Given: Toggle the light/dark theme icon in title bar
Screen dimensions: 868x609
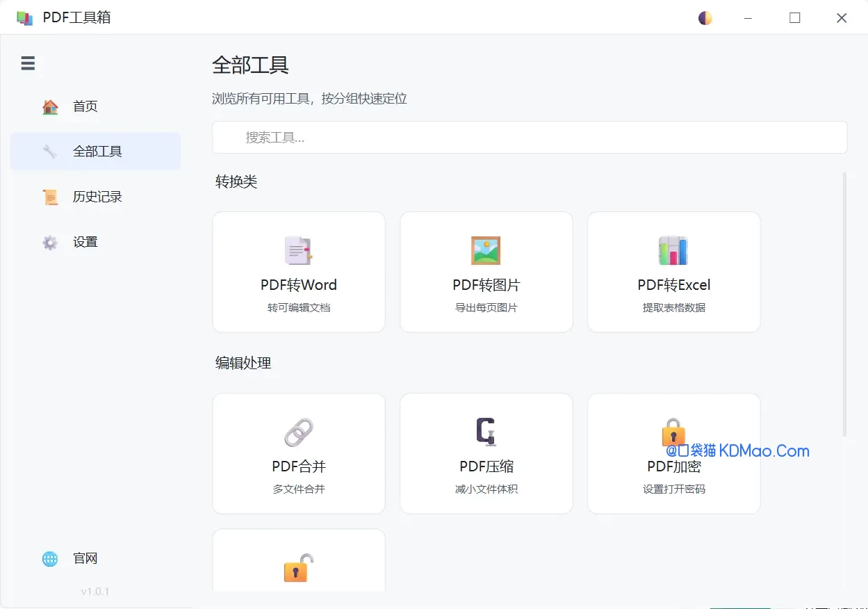Looking at the screenshot, I should point(705,18).
